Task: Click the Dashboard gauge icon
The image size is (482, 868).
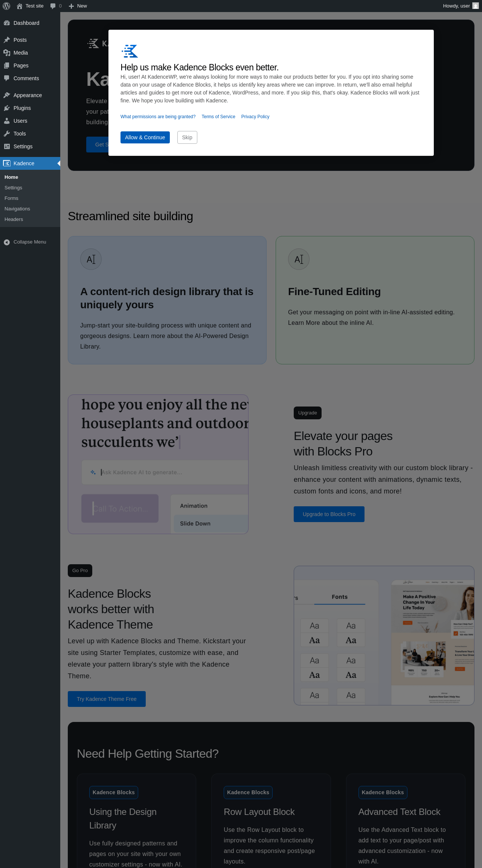Action: [x=7, y=23]
